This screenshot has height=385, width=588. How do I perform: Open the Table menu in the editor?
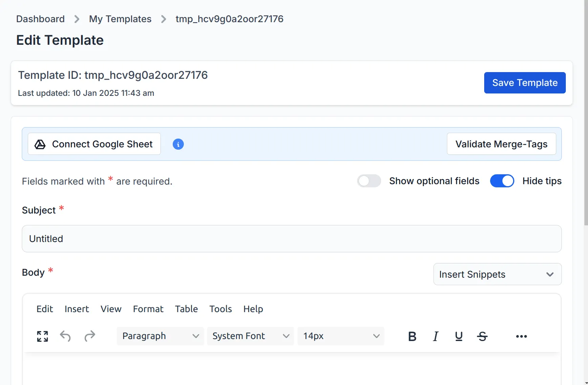(186, 309)
